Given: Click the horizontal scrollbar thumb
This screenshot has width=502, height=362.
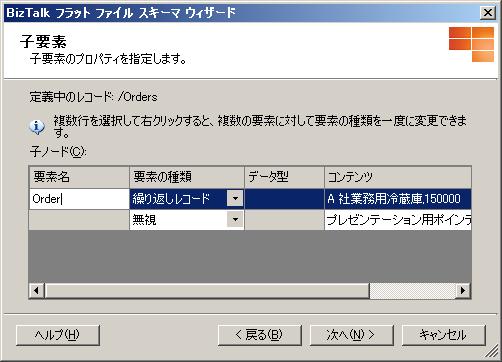Looking at the screenshot, I should coord(207,290).
